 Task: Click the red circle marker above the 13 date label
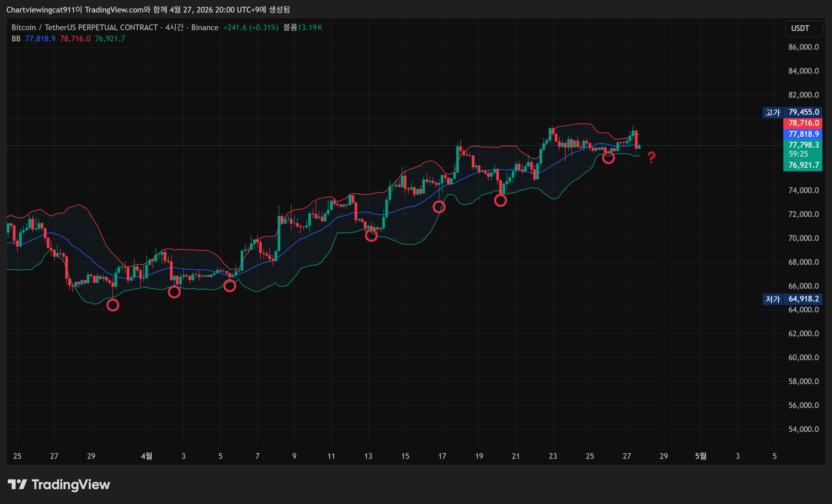pos(371,236)
